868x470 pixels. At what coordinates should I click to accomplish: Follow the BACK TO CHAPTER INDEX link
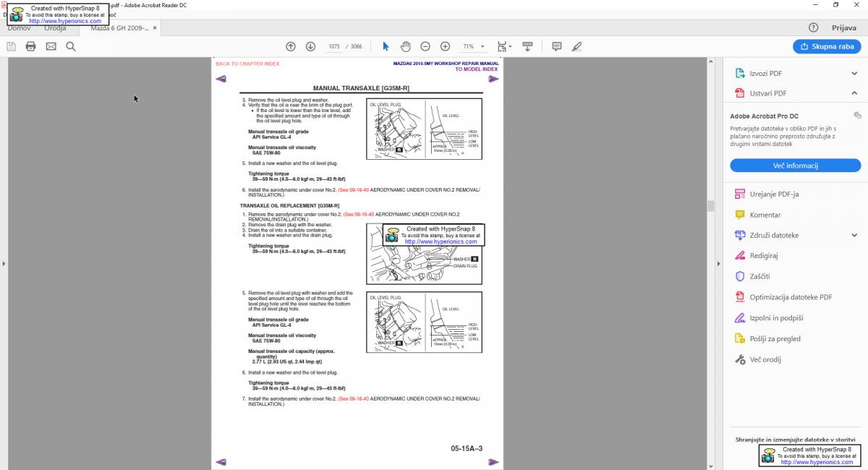(247, 64)
